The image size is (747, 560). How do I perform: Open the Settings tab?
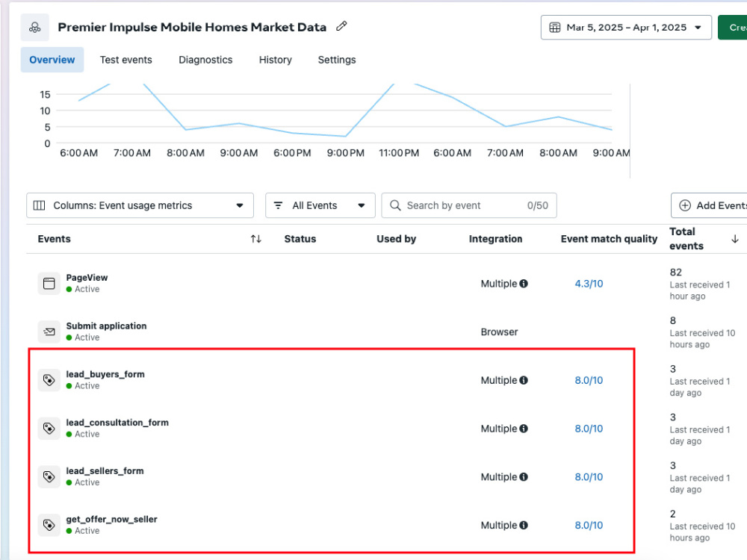click(x=337, y=60)
